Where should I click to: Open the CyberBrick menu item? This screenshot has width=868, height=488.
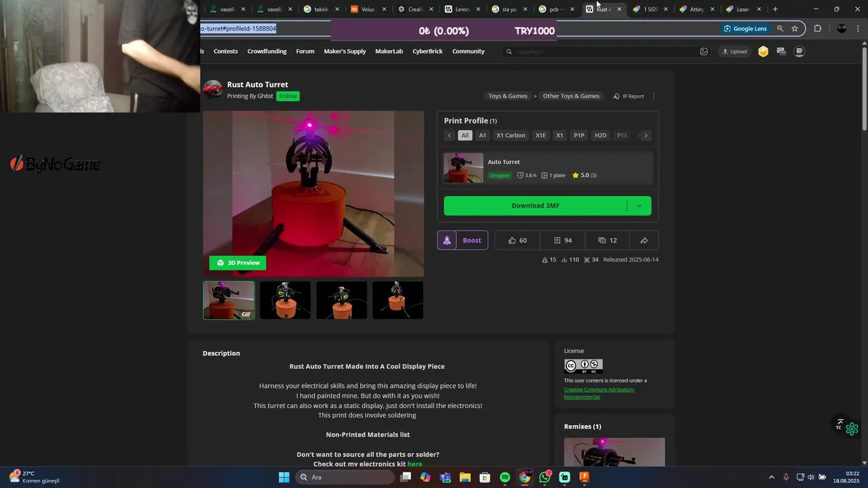pos(427,52)
